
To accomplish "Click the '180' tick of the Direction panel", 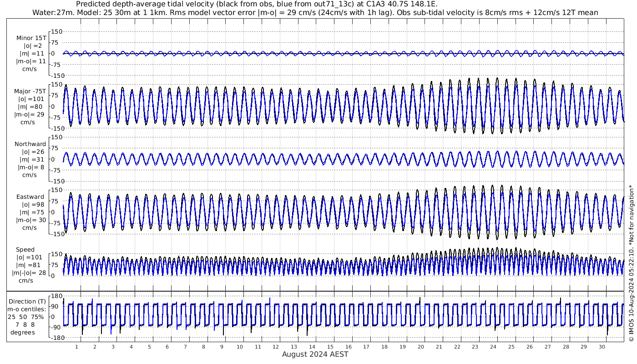I will (x=57, y=297).
